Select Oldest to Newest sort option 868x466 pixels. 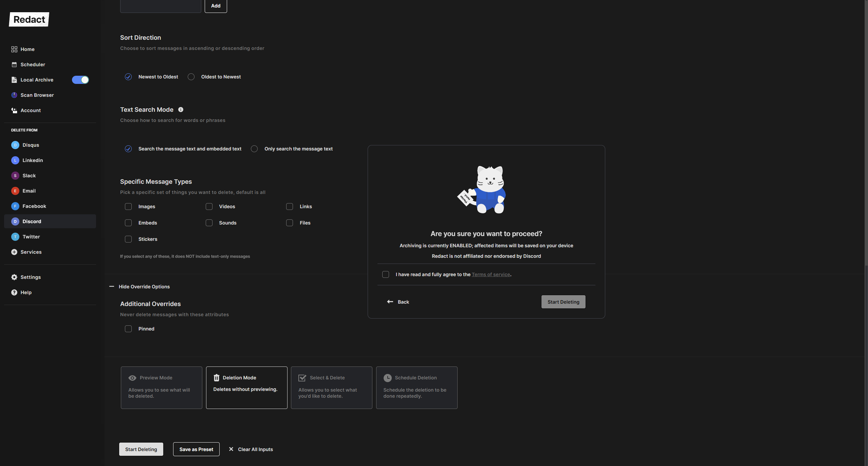(191, 77)
